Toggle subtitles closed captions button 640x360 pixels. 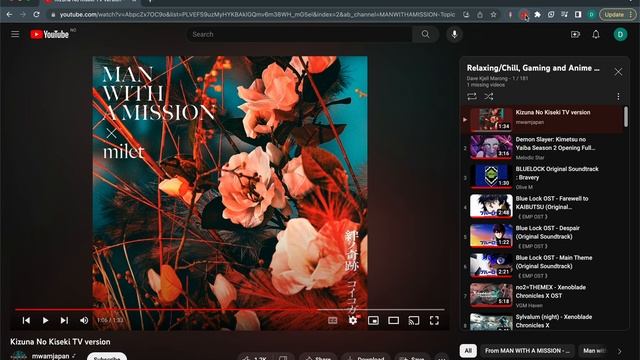(x=333, y=320)
